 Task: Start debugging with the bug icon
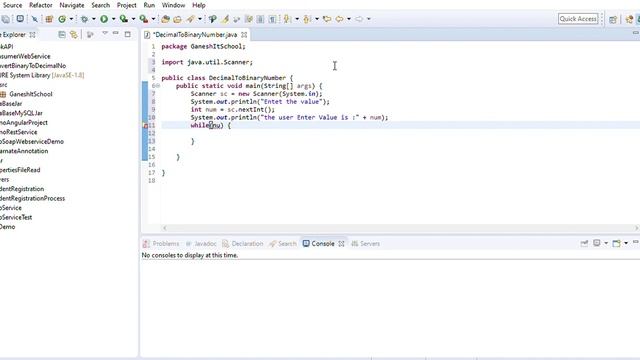(x=84, y=19)
